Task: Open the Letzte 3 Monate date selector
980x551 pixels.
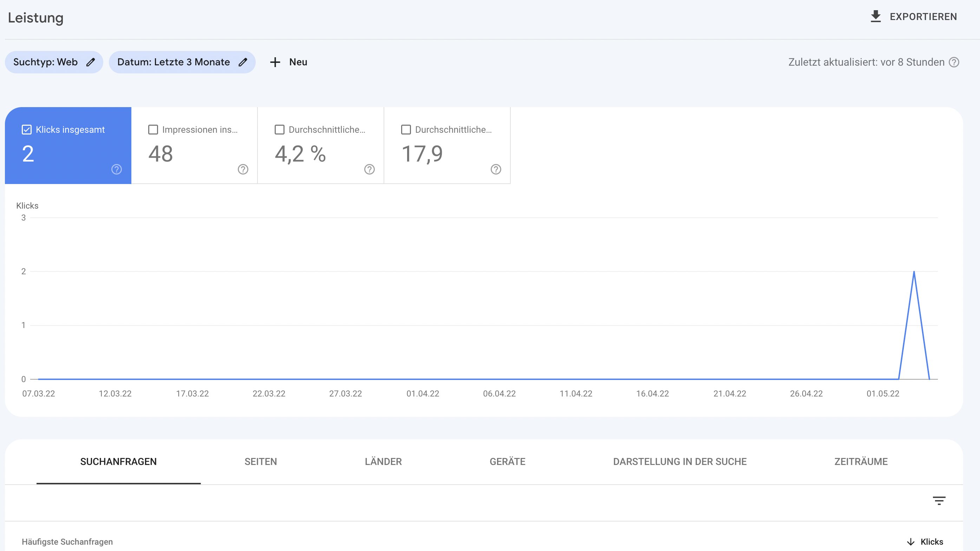Action: (x=173, y=62)
